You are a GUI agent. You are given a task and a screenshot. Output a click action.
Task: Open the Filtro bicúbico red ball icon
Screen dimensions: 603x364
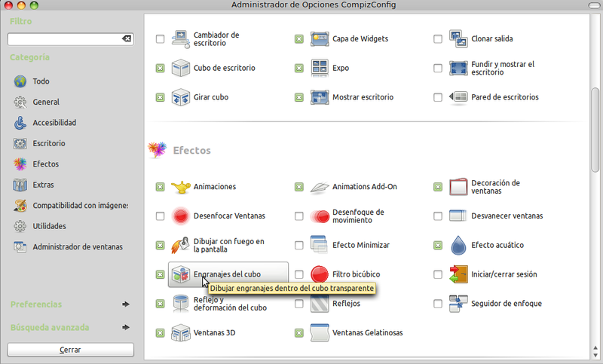pyautogui.click(x=320, y=274)
